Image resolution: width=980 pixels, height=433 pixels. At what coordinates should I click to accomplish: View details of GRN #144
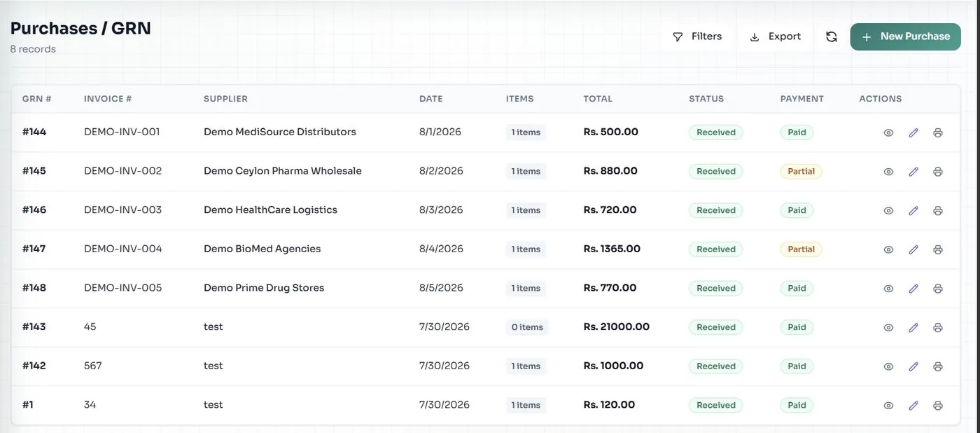tap(888, 132)
